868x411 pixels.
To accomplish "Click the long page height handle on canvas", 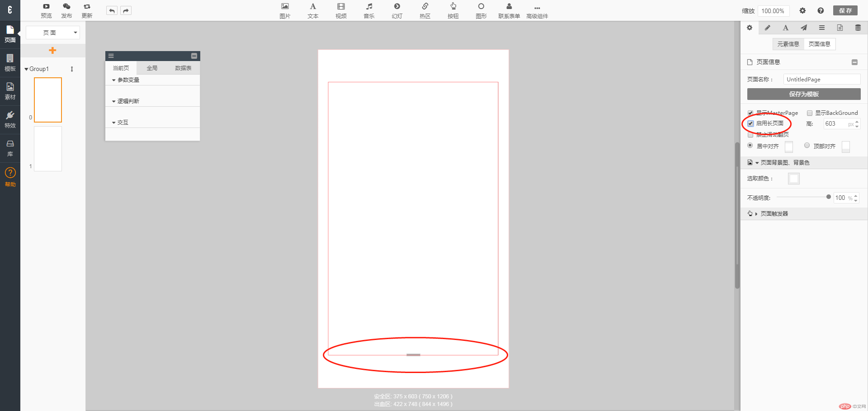I will [x=413, y=355].
